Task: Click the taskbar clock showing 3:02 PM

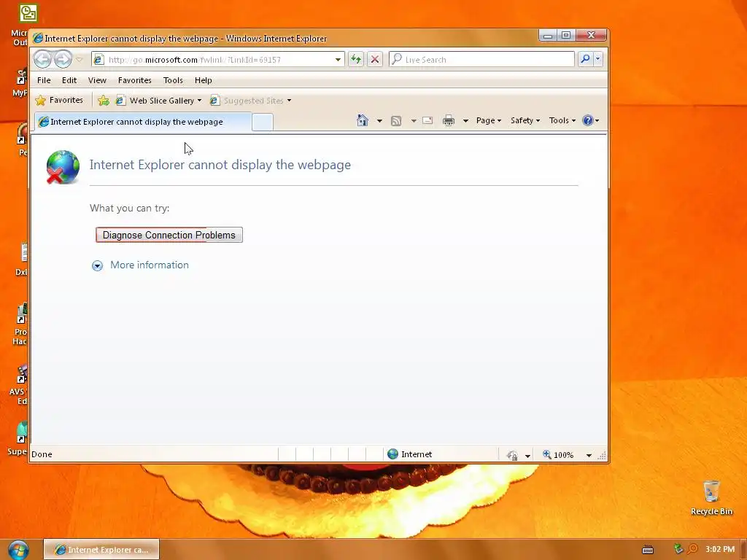Action: tap(720, 549)
